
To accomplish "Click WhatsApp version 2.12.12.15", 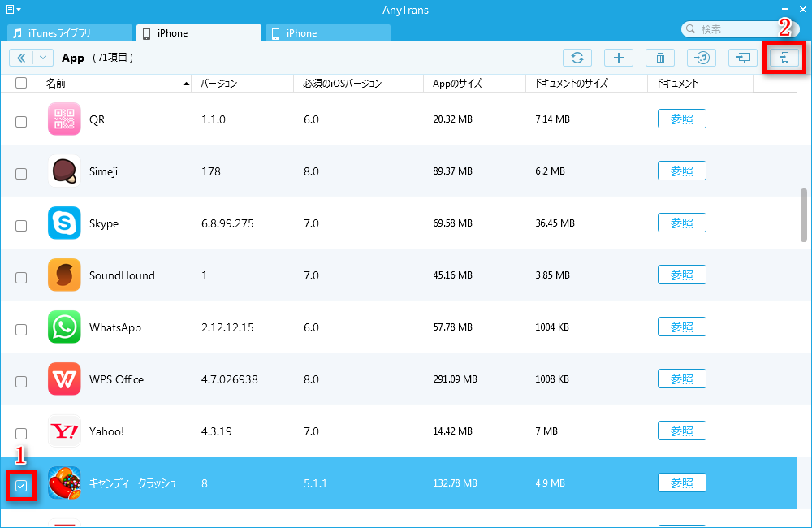I will pyautogui.click(x=227, y=327).
